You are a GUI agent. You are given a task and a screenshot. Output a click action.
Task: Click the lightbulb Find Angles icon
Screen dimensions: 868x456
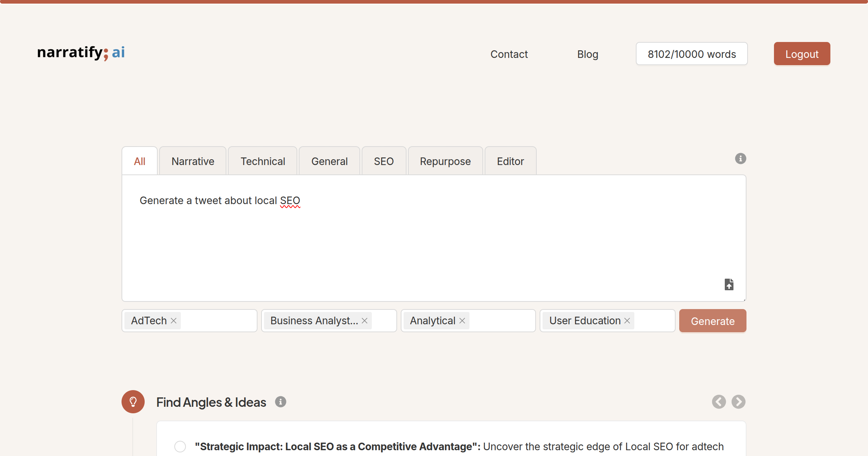pyautogui.click(x=133, y=402)
